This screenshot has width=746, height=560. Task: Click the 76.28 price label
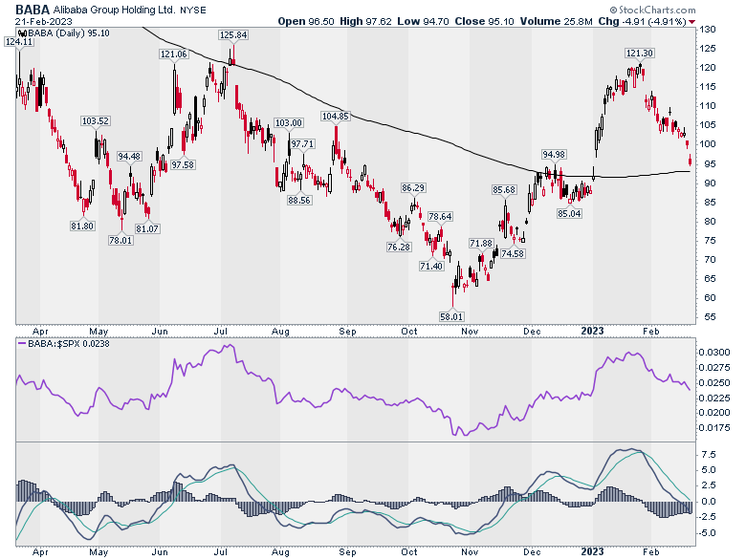[399, 247]
